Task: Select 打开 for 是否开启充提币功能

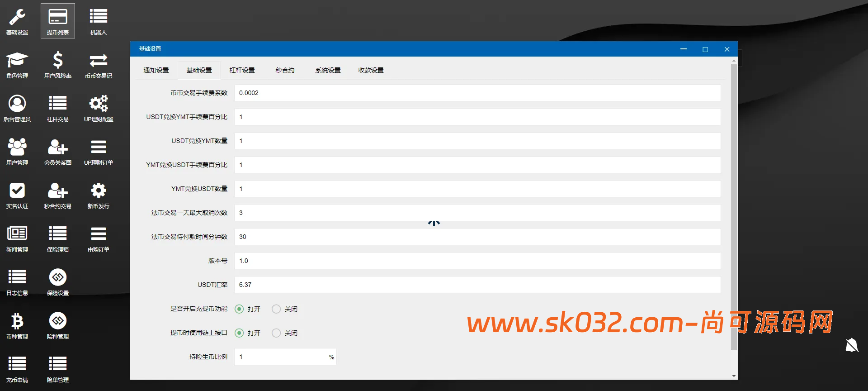Action: 239,309
